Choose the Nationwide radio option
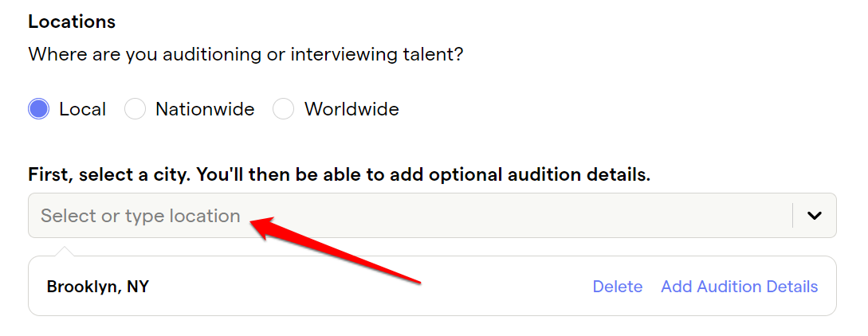The width and height of the screenshot is (868, 336). 135,109
